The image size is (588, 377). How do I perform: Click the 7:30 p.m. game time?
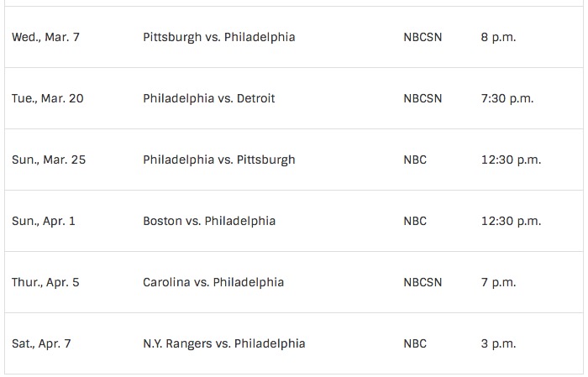(507, 98)
